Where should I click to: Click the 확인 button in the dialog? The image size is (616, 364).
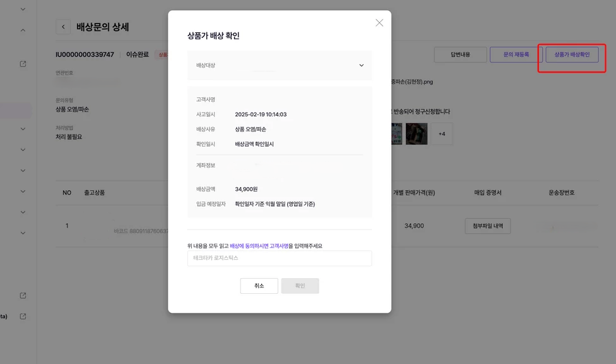coord(300,286)
